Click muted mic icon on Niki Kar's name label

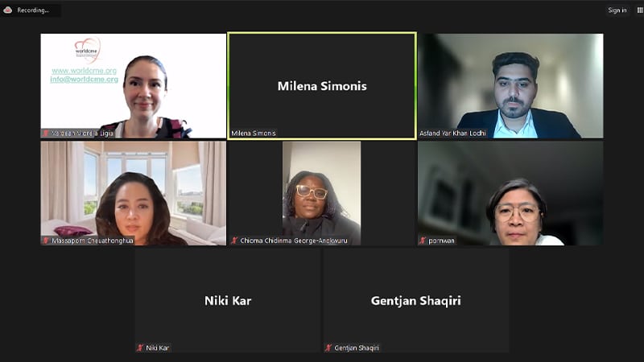tap(140, 348)
